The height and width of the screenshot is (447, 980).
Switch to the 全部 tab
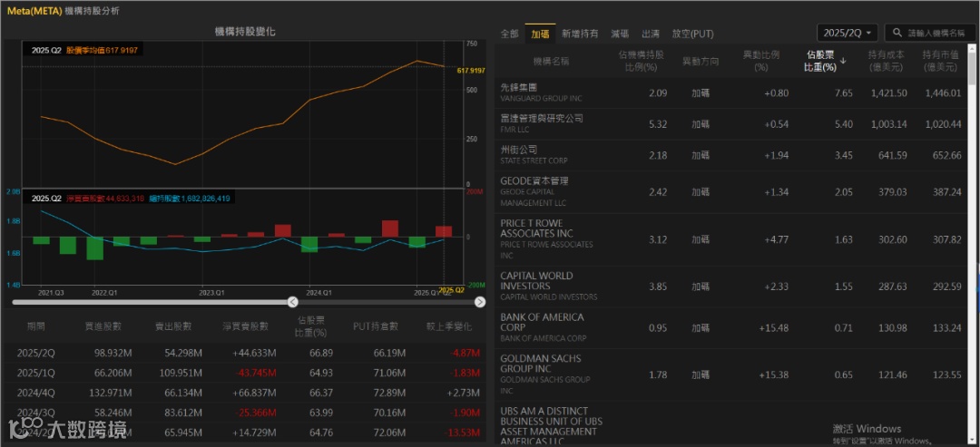509,34
